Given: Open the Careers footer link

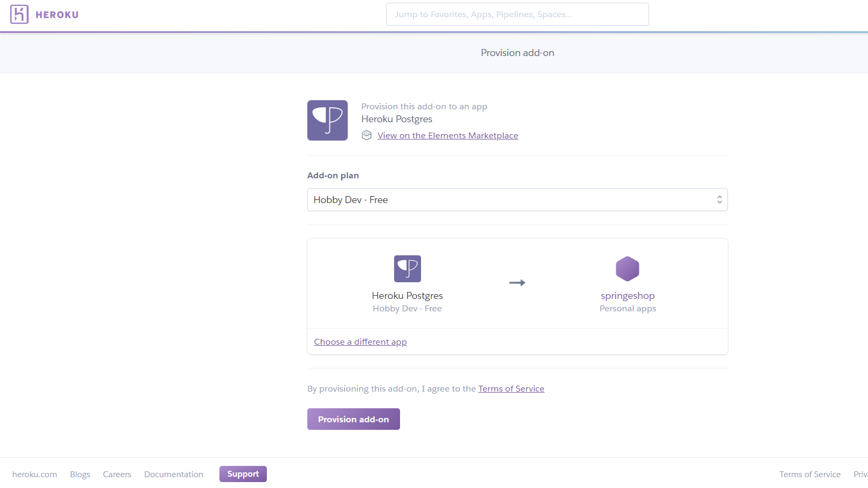Looking at the screenshot, I should (117, 475).
